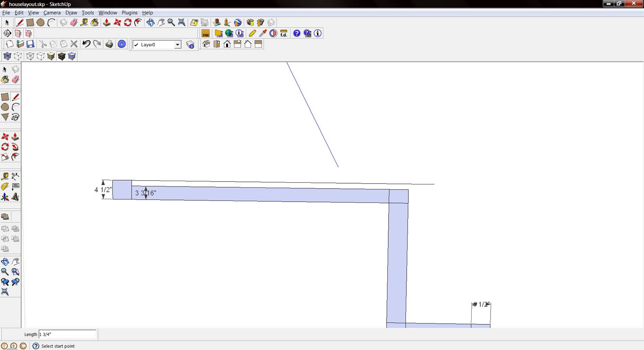The height and width of the screenshot is (350, 644).
Task: Open the Layer0 dropdown arrow
Action: 177,45
